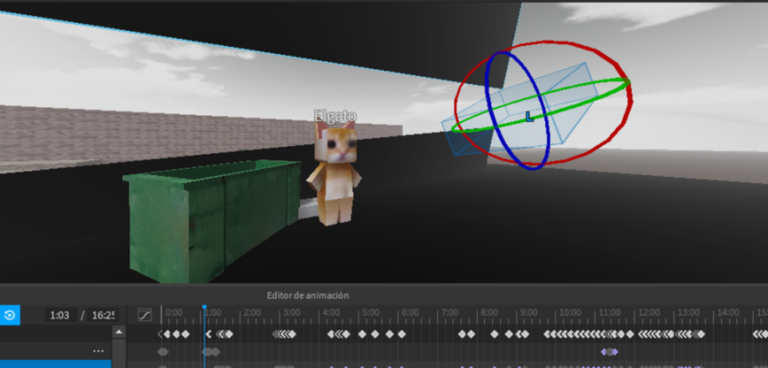The image size is (768, 368).
Task: Click the blue playhead scrubber handle
Action: click(x=204, y=307)
